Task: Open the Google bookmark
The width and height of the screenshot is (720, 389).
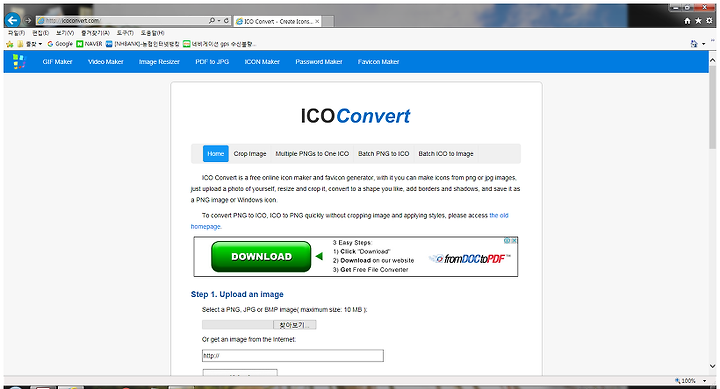Action: 60,44
